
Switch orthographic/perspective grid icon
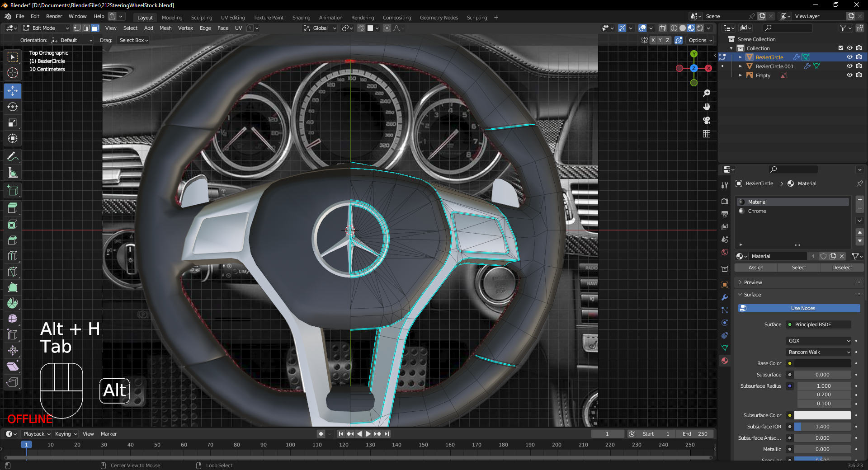[x=707, y=134]
